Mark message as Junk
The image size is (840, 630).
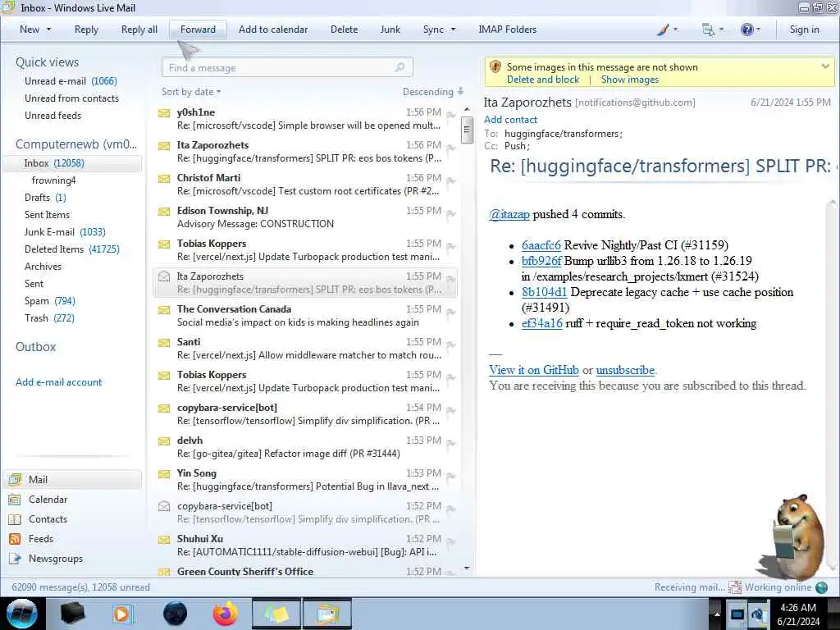(390, 30)
